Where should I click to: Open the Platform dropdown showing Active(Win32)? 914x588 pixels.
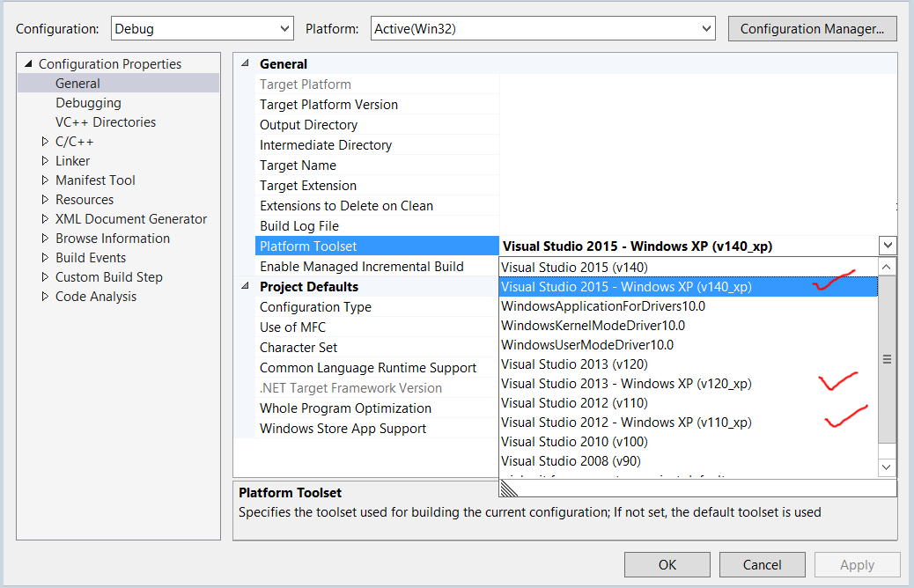tap(542, 29)
